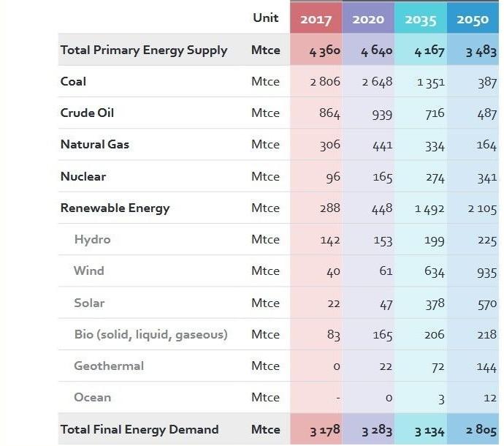This screenshot has height=446, width=504.
Task: Select the 2020 column header
Action: tap(368, 19)
